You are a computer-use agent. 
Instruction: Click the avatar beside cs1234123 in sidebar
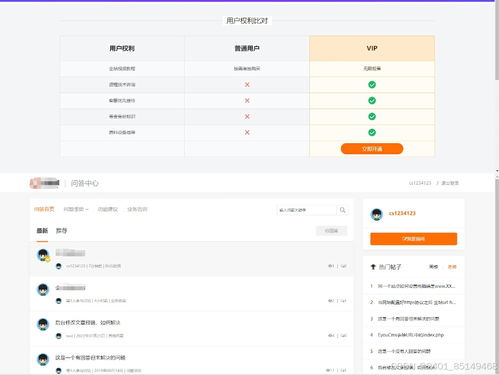point(377,214)
